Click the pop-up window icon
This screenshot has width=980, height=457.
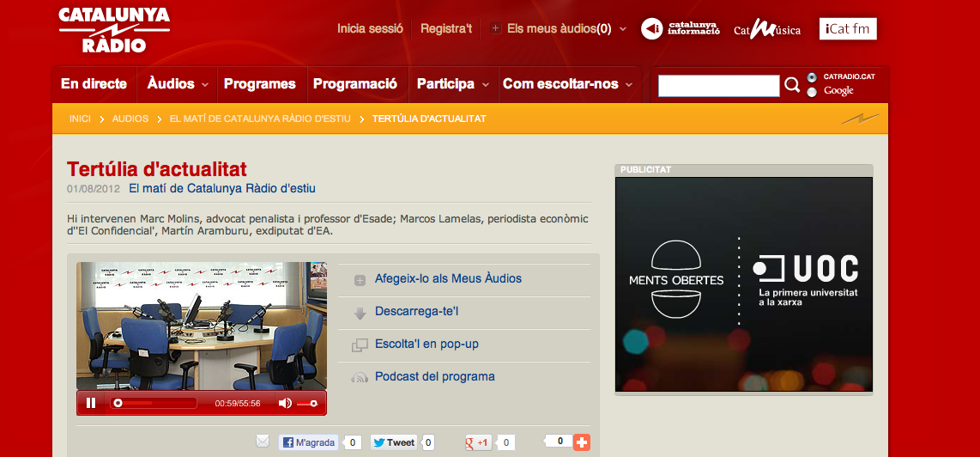coord(360,345)
